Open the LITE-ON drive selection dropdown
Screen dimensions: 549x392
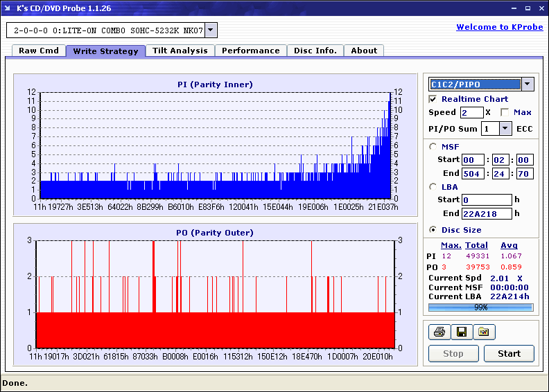click(x=211, y=30)
